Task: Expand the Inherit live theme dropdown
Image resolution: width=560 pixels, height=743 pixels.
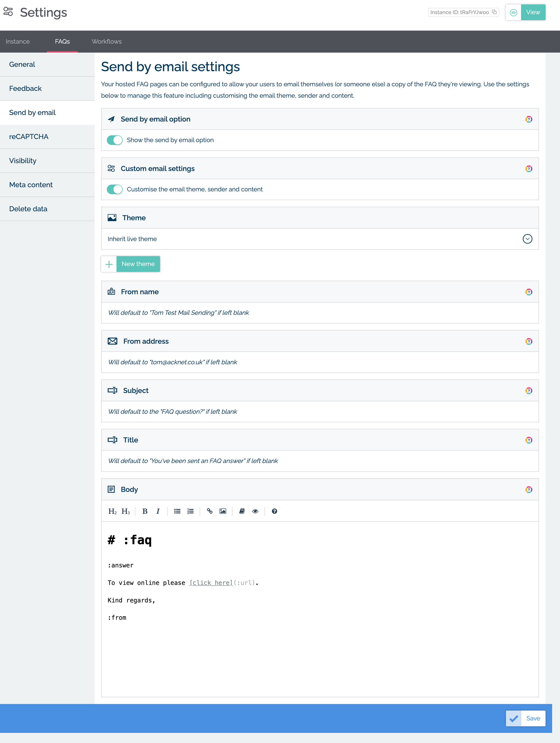Action: (x=528, y=238)
